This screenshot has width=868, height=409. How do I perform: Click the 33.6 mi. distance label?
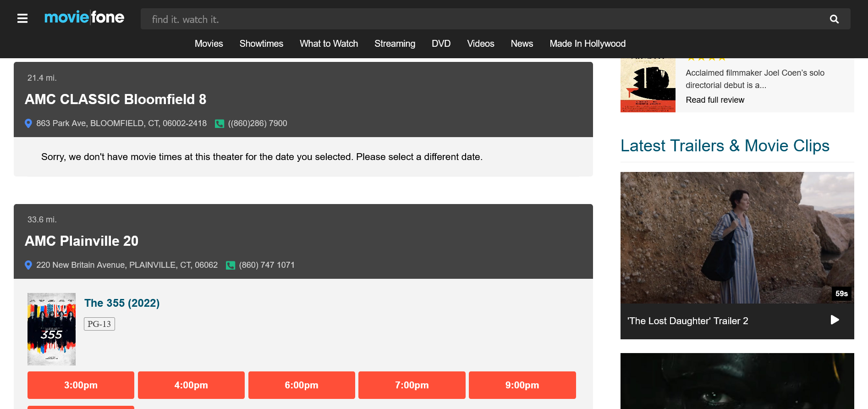pyautogui.click(x=42, y=220)
